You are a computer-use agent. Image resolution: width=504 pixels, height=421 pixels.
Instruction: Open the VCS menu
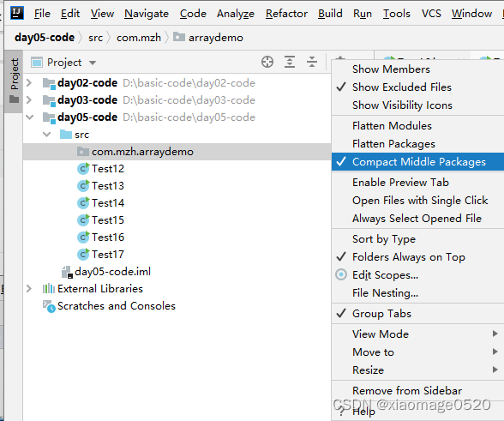[431, 14]
